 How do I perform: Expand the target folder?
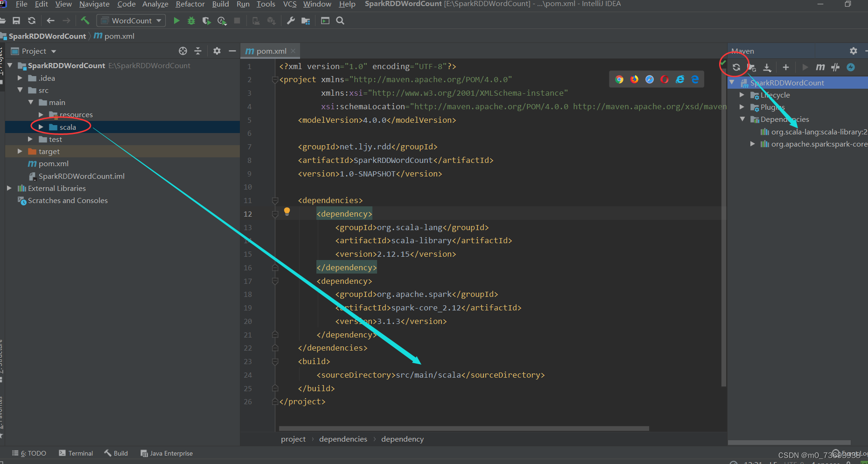pos(20,151)
